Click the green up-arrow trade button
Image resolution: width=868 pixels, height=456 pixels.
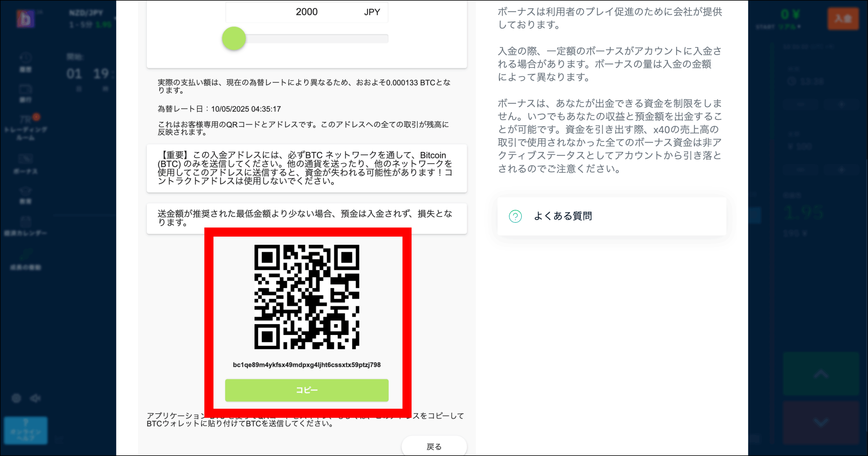pyautogui.click(x=821, y=374)
